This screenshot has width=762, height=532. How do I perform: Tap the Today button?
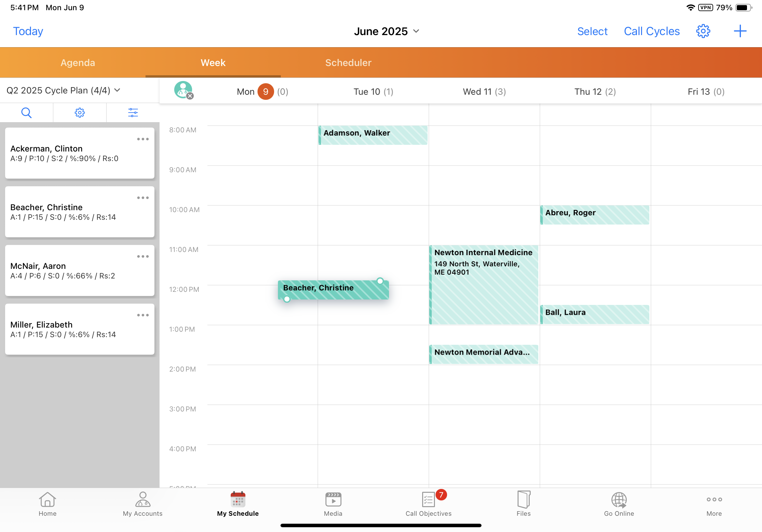point(28,31)
